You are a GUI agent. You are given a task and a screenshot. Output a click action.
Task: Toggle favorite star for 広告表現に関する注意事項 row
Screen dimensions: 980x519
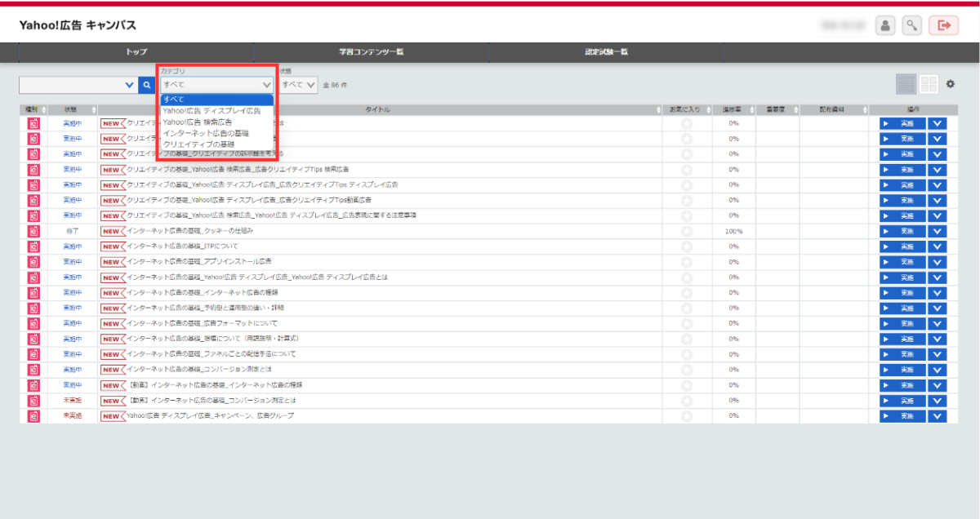click(x=686, y=215)
